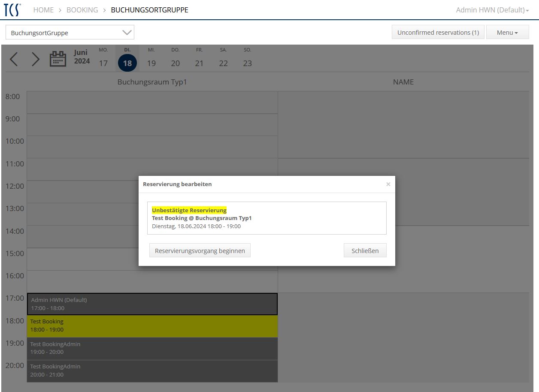The width and height of the screenshot is (539, 392).
Task: Open the Menu dropdown button
Action: [507, 33]
